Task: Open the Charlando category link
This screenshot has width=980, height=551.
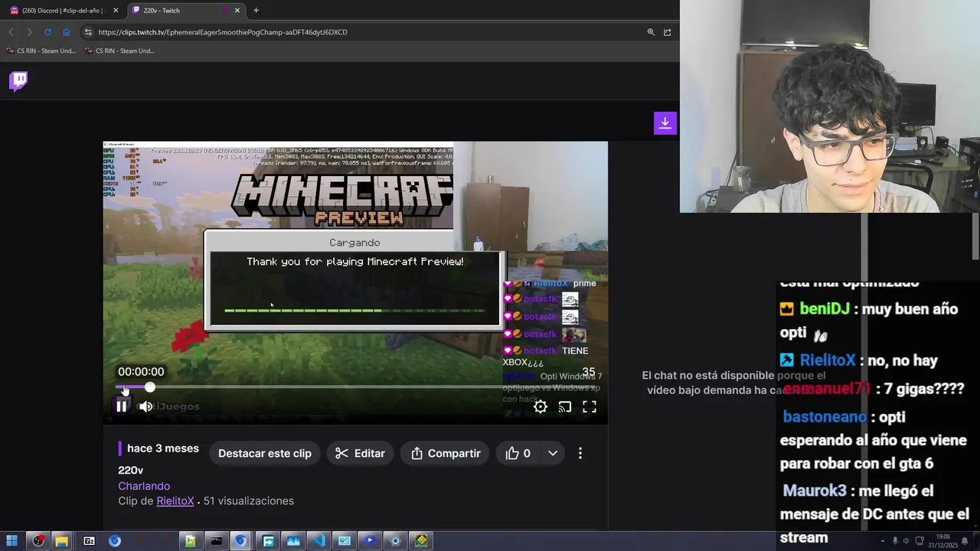Action: point(144,486)
